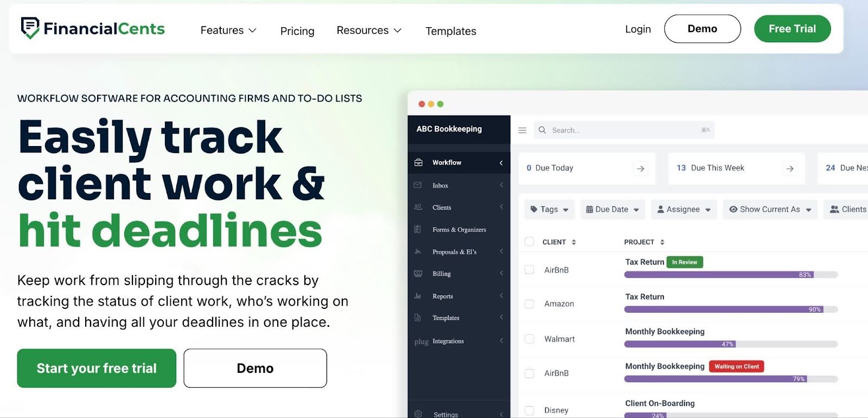Viewport: 868px width, 418px height.
Task: Click the Demo button below hero text
Action: coord(255,368)
